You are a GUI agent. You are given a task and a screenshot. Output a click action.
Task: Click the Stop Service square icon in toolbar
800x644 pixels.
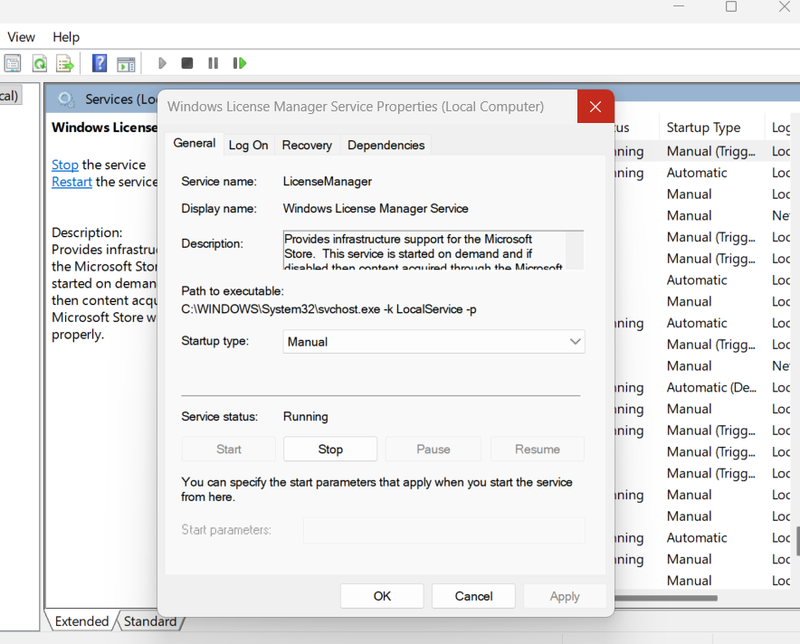pyautogui.click(x=187, y=63)
